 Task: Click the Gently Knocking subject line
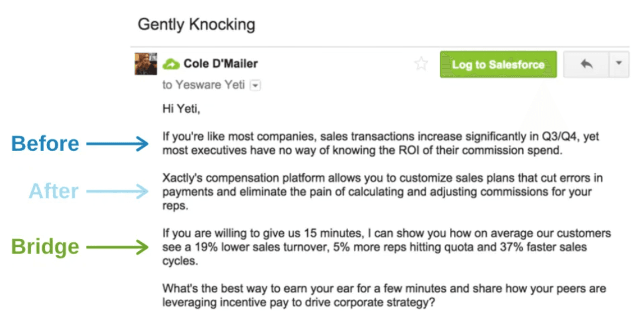(196, 24)
